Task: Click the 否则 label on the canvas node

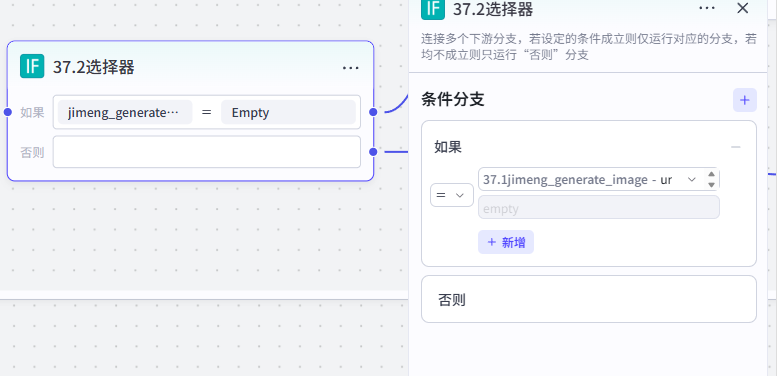Action: coord(32,152)
